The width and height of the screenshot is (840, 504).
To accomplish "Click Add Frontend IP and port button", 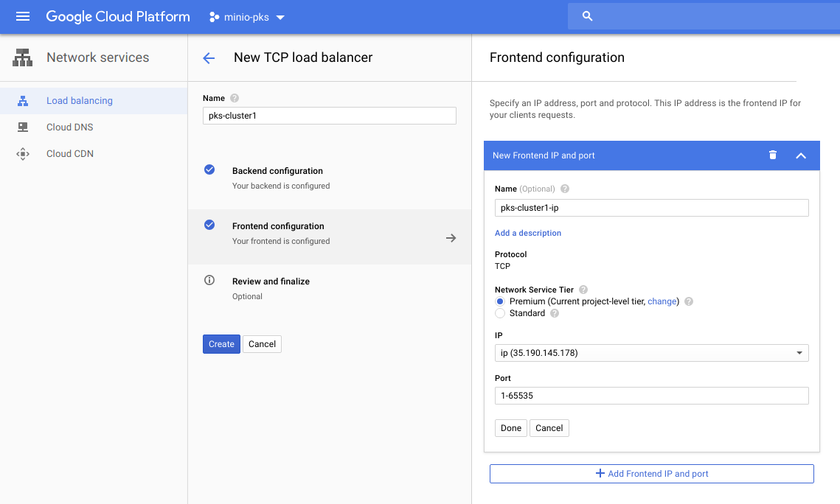I will [x=651, y=474].
